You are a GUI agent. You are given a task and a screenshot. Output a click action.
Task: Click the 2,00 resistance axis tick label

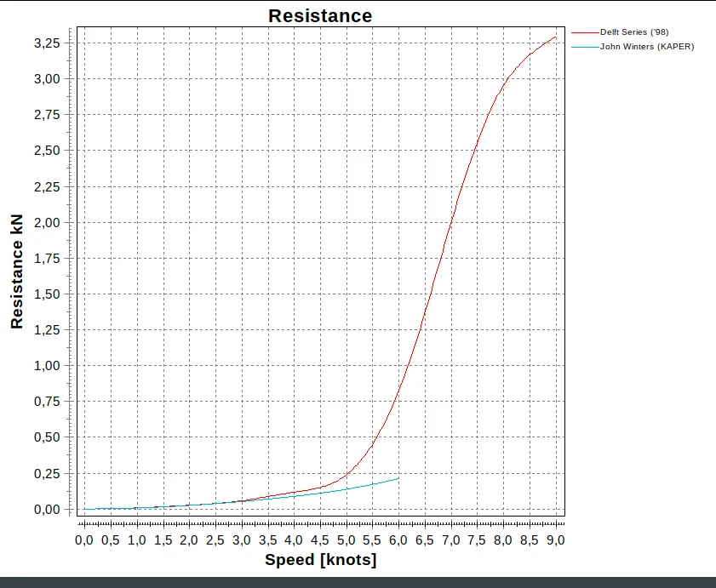[46, 222]
